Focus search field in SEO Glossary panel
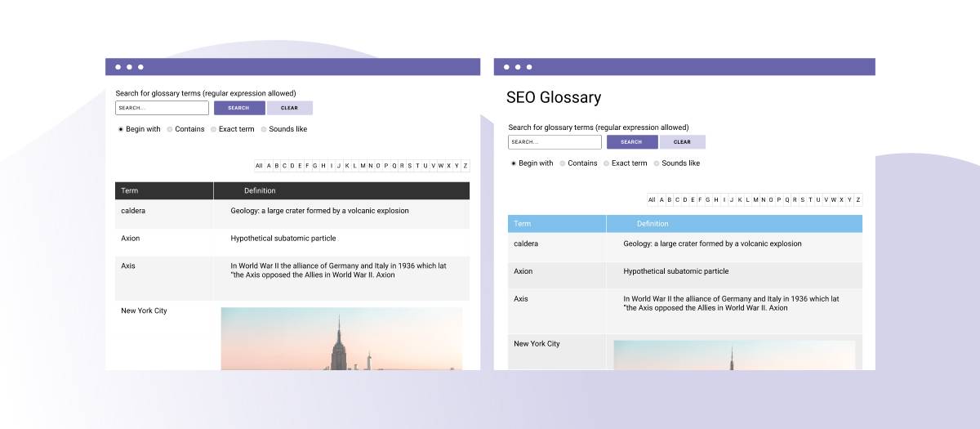The width and height of the screenshot is (980, 429). pos(555,142)
